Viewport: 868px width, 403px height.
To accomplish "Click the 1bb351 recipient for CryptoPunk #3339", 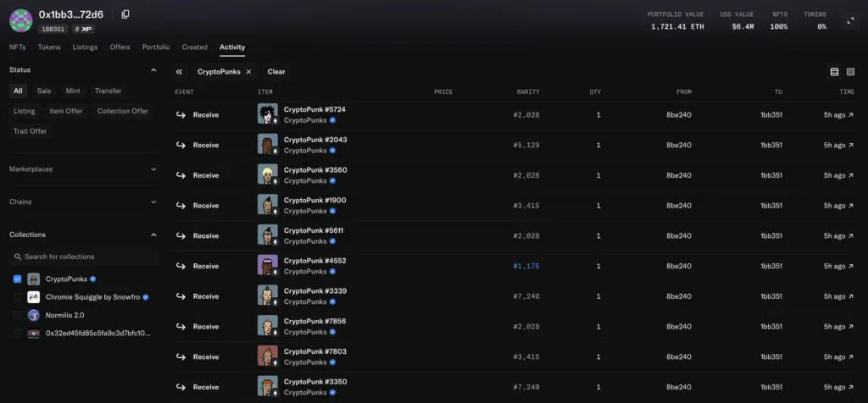I will pos(771,296).
